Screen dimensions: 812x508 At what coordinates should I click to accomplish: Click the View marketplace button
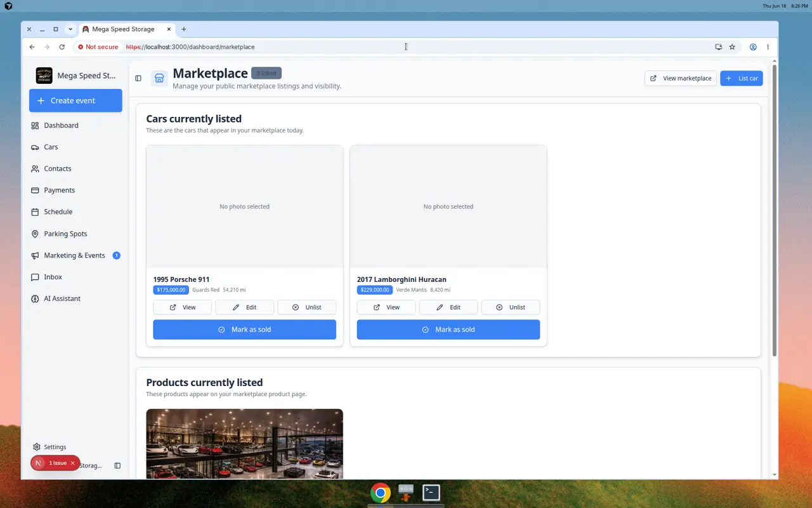pyautogui.click(x=681, y=78)
